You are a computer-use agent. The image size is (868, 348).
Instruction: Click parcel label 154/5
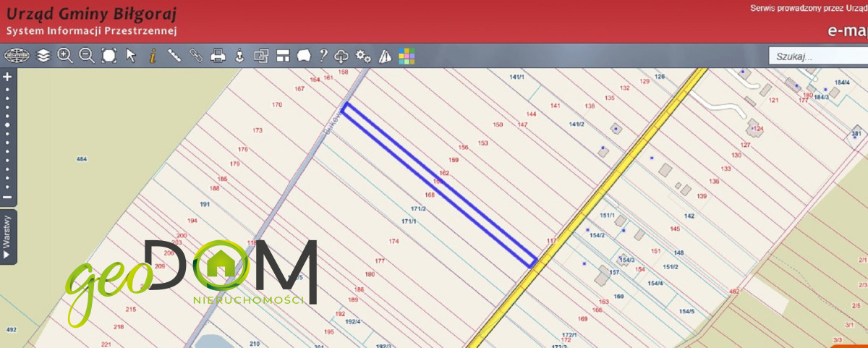coord(686,311)
